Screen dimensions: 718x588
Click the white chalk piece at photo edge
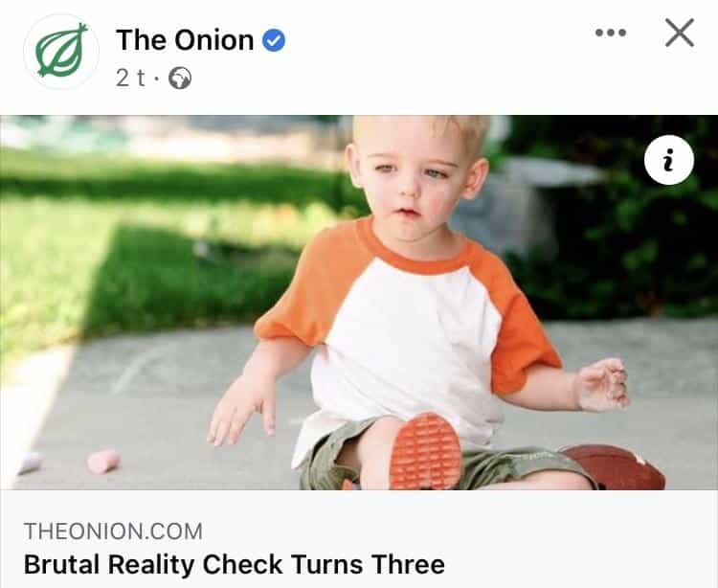point(29,463)
